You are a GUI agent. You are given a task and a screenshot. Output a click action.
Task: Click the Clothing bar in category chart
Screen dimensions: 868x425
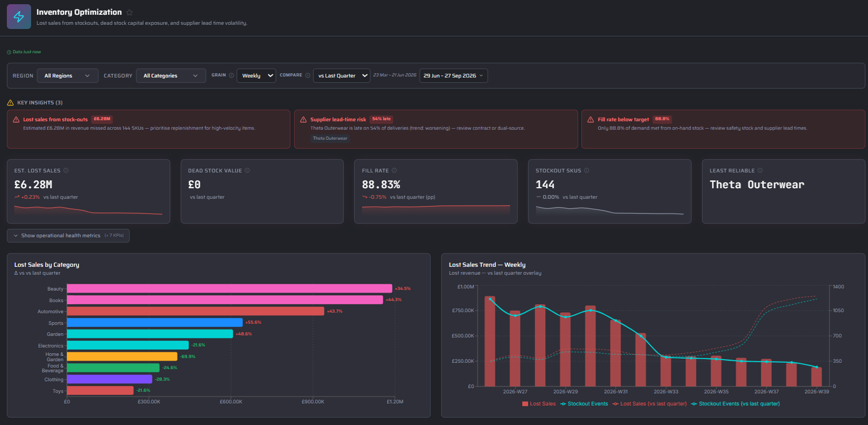(110, 379)
